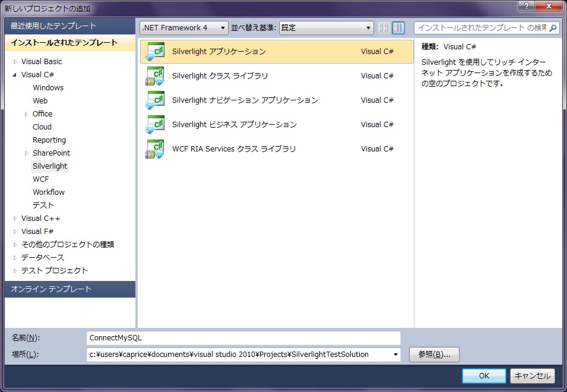Collapse the Visual C# tree node

click(x=15, y=75)
